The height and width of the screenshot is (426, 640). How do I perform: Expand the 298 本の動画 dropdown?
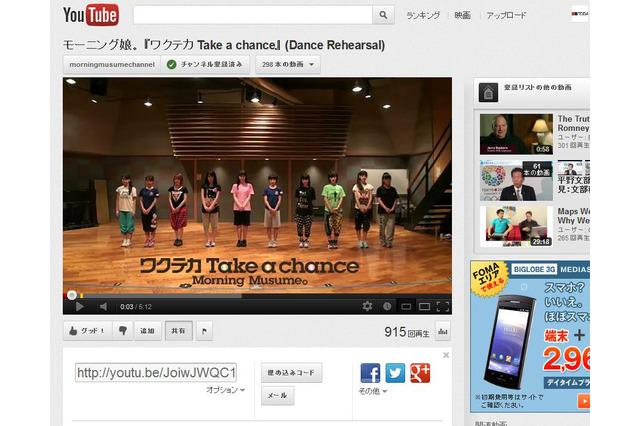point(288,64)
